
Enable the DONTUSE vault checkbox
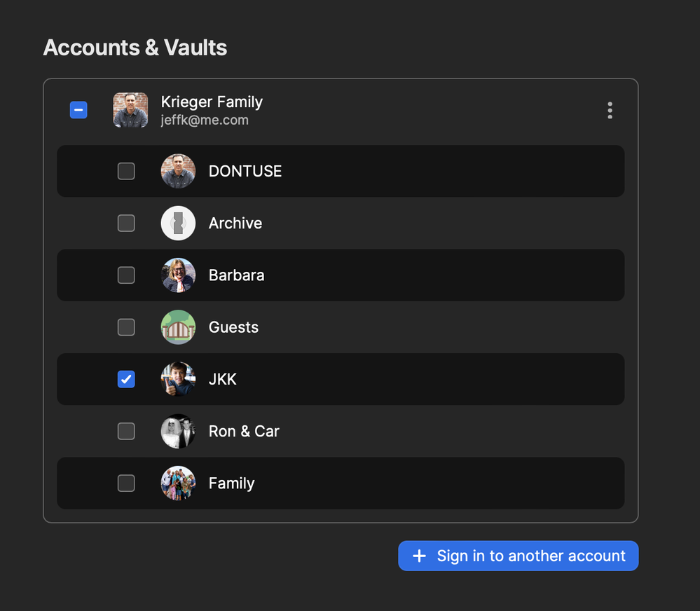pos(126,171)
